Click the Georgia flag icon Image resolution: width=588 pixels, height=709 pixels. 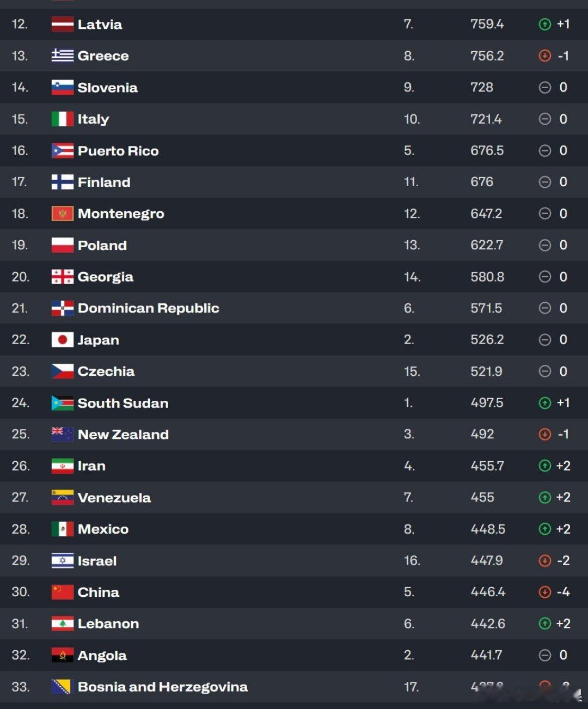point(62,277)
